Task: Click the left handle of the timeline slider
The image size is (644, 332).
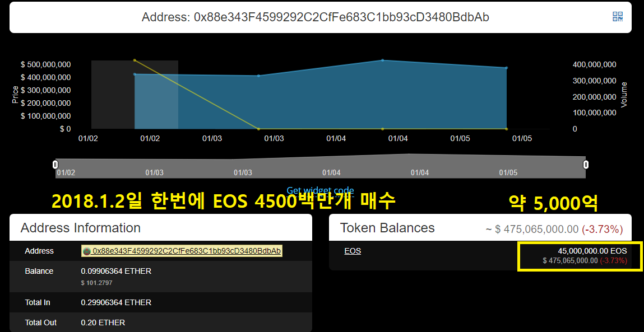Action: pos(55,164)
